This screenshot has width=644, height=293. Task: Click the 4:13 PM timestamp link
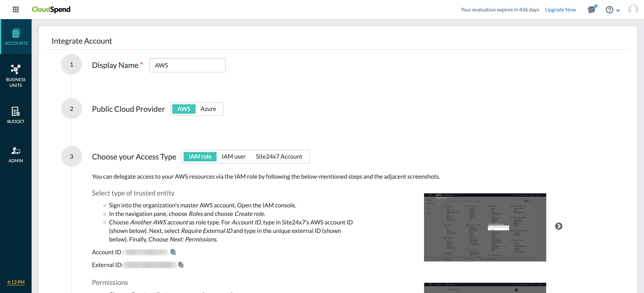pos(16,282)
